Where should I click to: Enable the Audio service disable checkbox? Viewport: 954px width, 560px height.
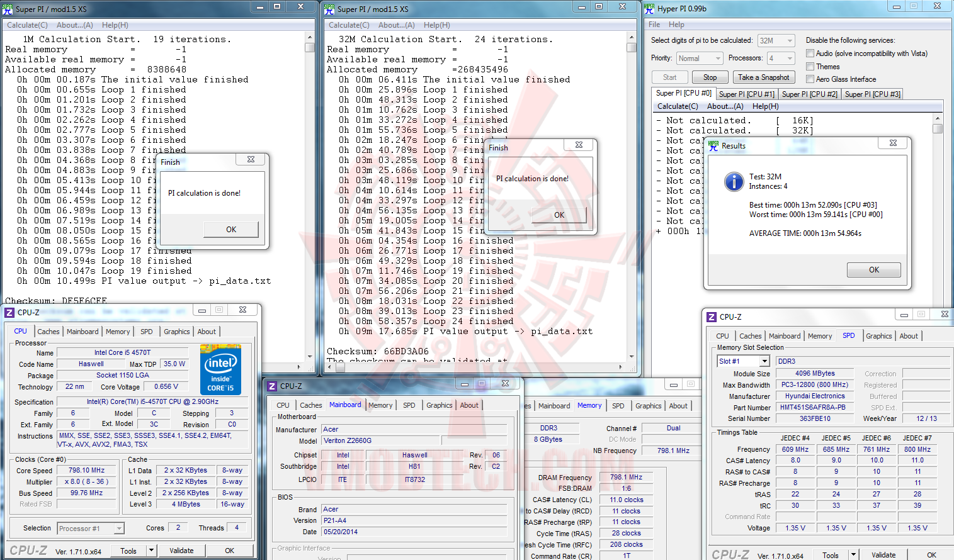tap(810, 53)
